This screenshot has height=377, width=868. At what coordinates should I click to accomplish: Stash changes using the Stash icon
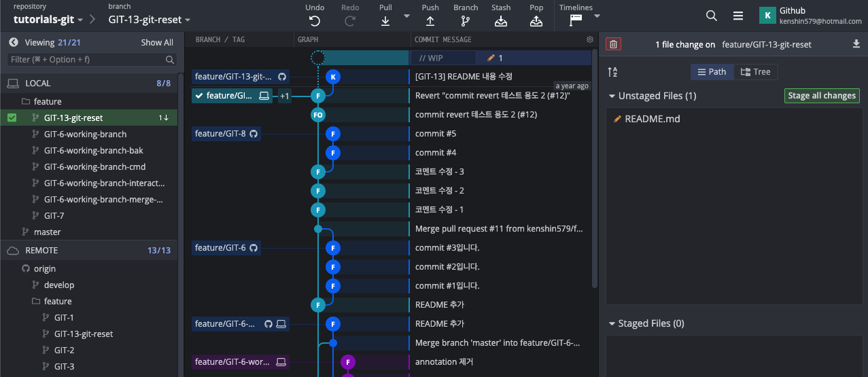(501, 20)
